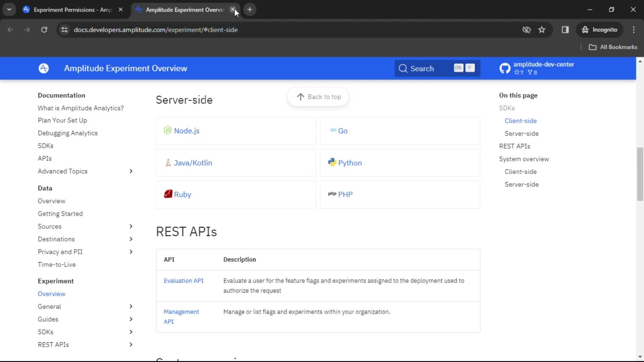Expand the General section chevron

tap(131, 306)
